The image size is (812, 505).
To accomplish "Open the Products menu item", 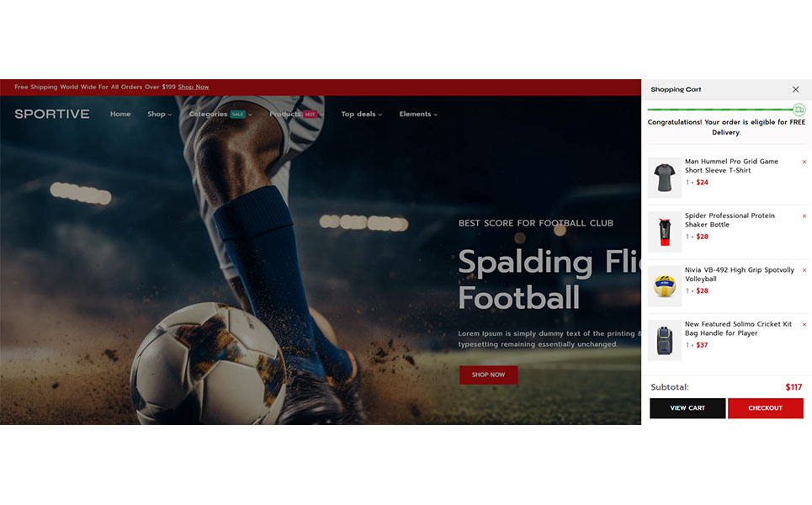I will click(x=296, y=114).
